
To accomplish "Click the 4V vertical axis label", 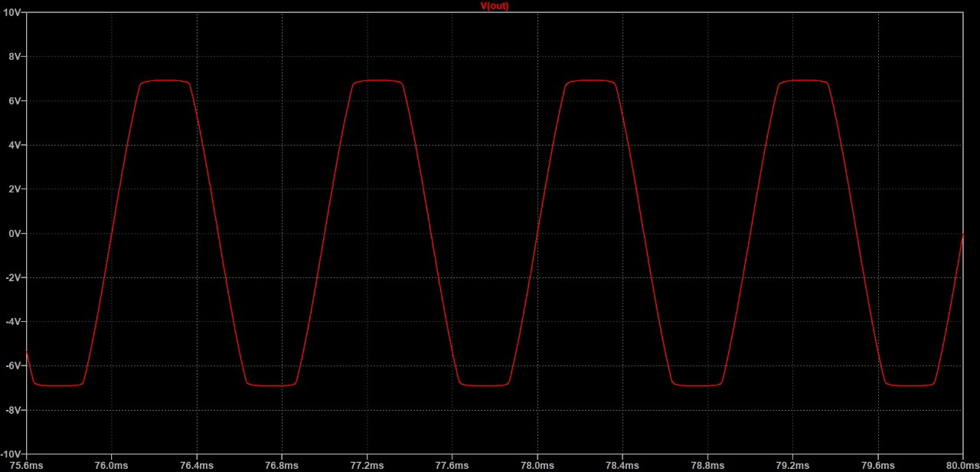I will click(x=15, y=145).
